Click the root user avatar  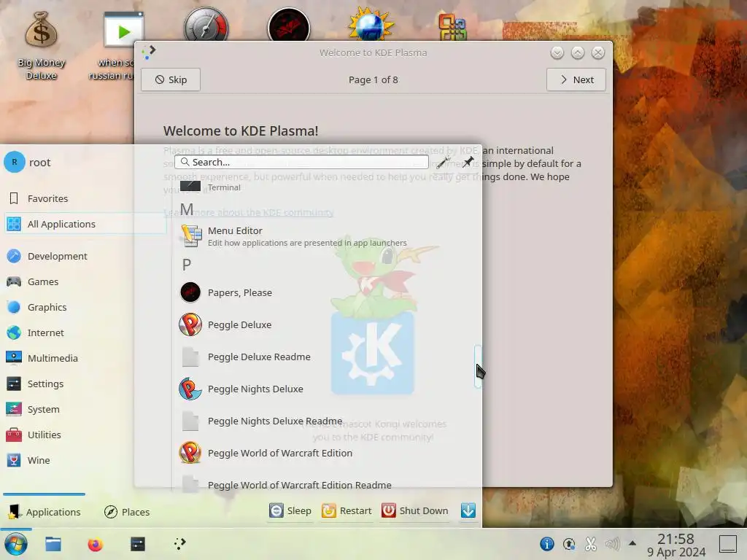pyautogui.click(x=15, y=163)
